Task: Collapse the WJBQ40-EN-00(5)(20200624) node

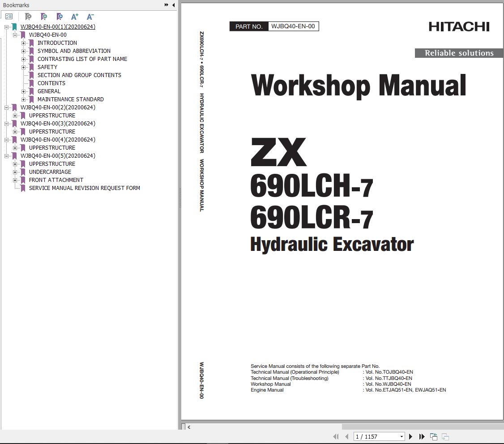Action: pos(6,156)
